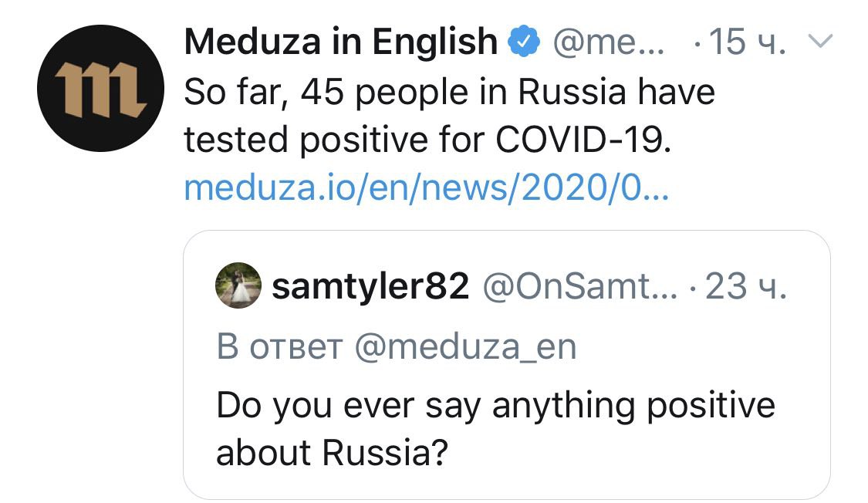Click the "about Russia?" line in quote

(332, 453)
